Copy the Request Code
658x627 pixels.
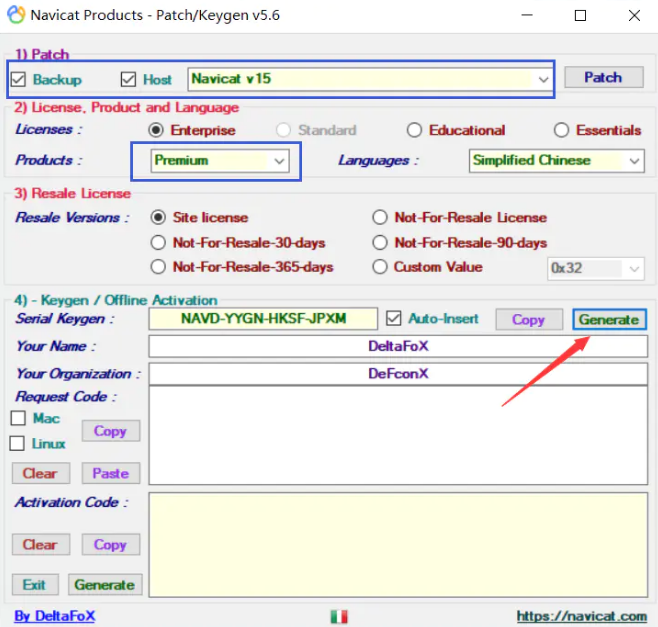[111, 431]
